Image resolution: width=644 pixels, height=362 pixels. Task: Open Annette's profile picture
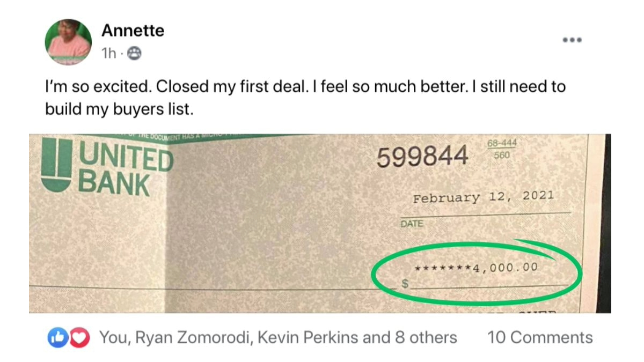69,42
